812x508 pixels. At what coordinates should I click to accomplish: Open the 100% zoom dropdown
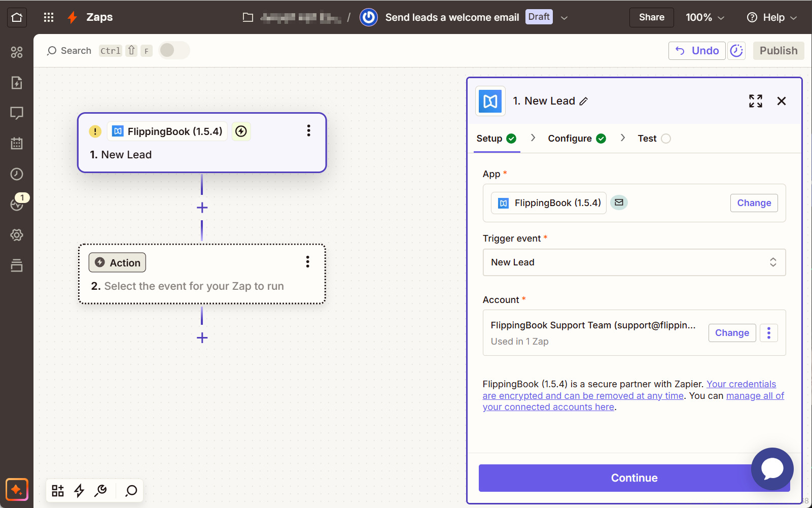705,17
